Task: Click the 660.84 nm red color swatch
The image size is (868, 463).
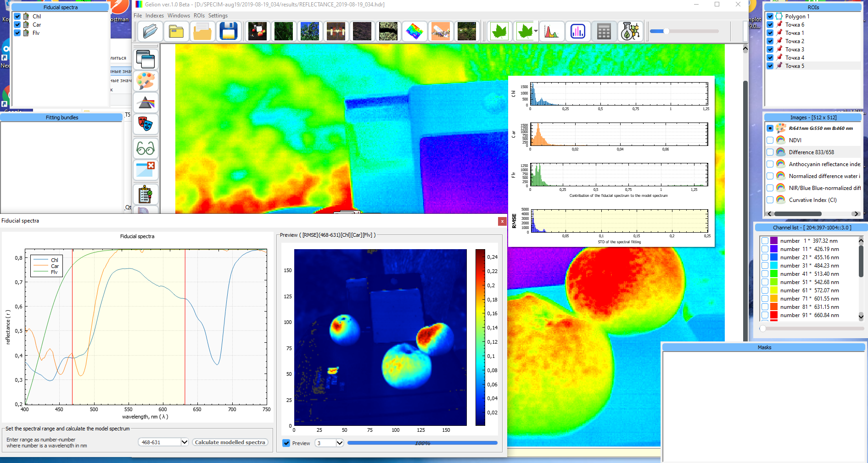Action: click(774, 315)
